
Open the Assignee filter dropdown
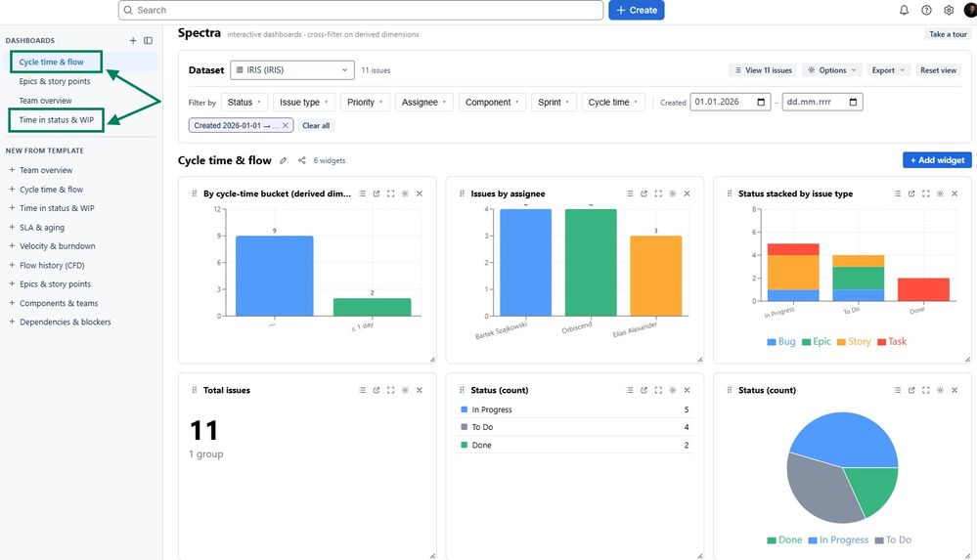tap(424, 103)
